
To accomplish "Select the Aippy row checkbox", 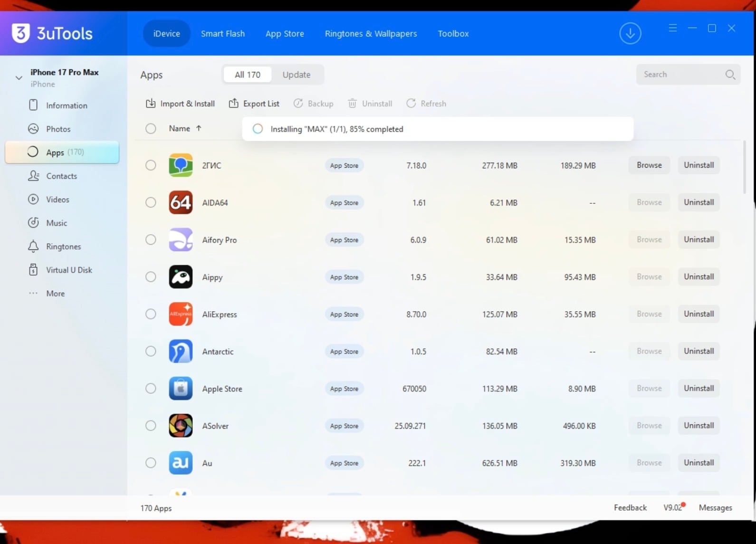I will (x=151, y=277).
